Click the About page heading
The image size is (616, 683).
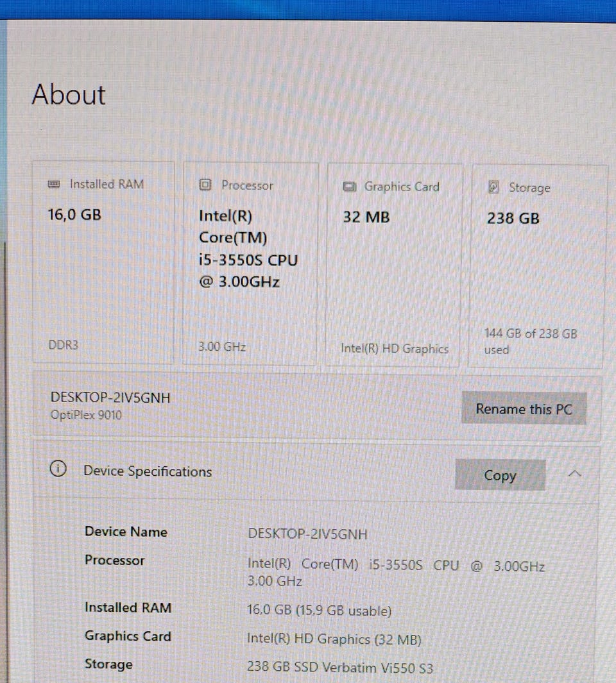click(69, 94)
